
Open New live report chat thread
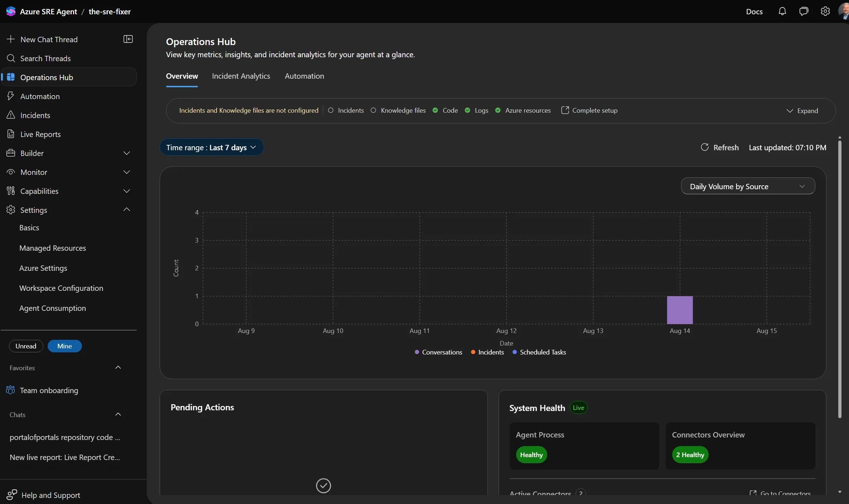click(65, 457)
